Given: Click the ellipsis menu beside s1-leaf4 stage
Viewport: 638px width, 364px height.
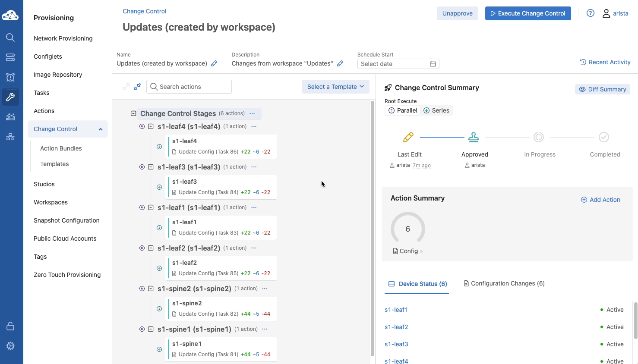Looking at the screenshot, I should 254,126.
